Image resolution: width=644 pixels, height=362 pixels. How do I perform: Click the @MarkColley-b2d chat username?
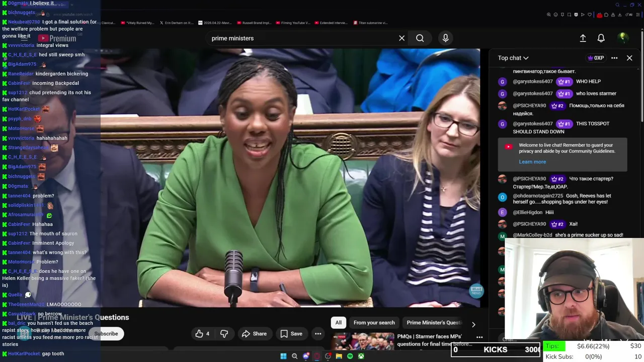(x=532, y=235)
